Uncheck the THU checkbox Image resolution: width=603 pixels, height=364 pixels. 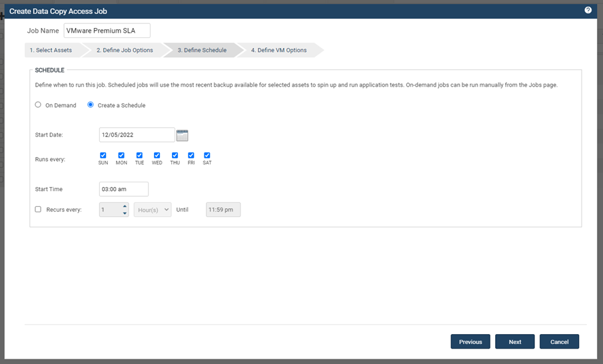click(175, 155)
